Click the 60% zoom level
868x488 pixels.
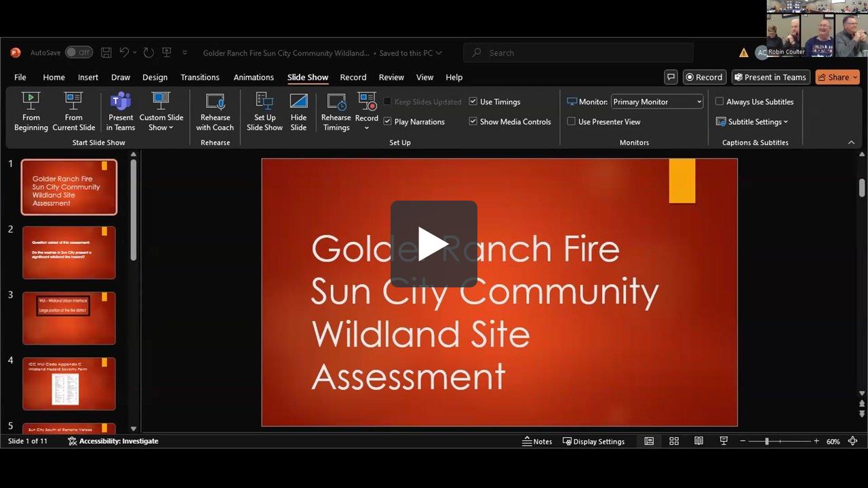click(x=833, y=441)
